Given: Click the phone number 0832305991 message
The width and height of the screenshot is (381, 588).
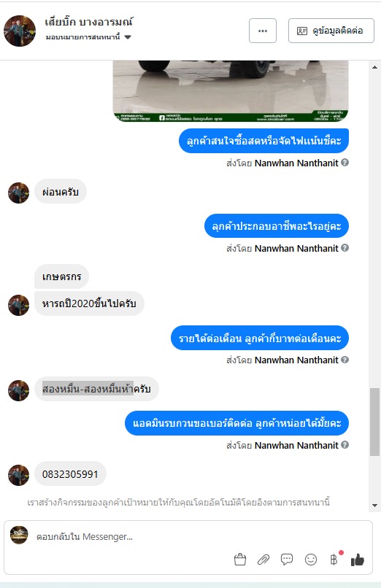Looking at the screenshot, I should pos(70,474).
